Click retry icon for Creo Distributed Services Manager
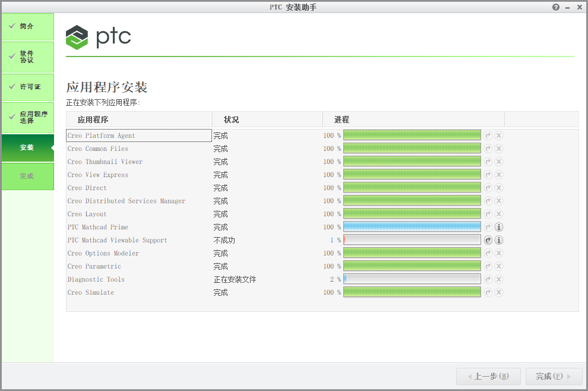 pyautogui.click(x=488, y=201)
